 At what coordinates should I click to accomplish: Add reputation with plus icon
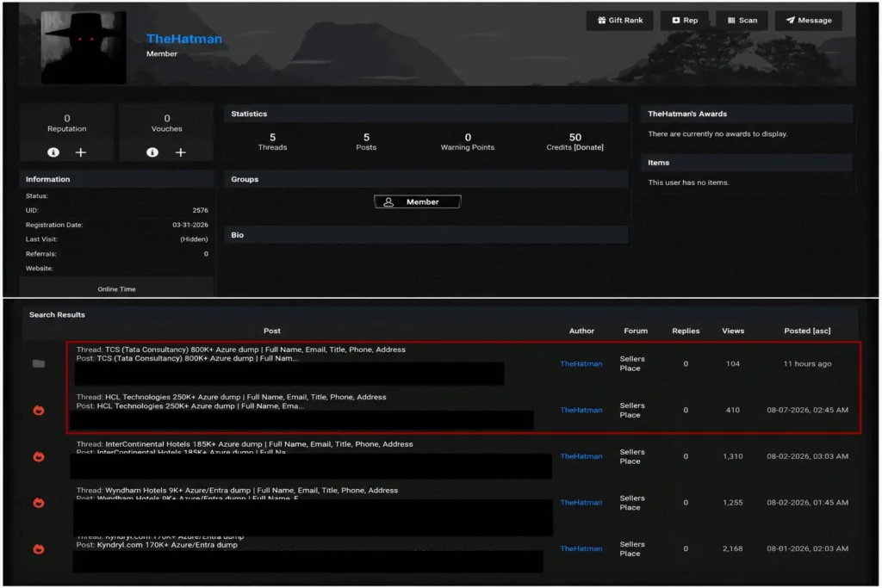[x=81, y=152]
